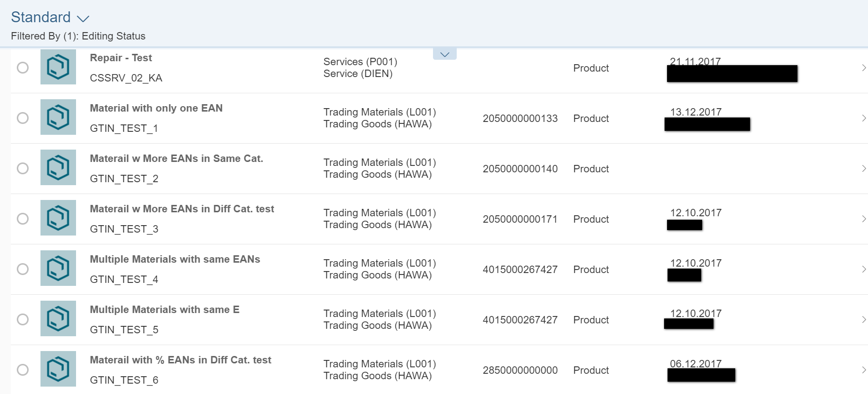Click 'Trading Materials (L001)' in GTIN_TEST_5 row

coord(380,314)
